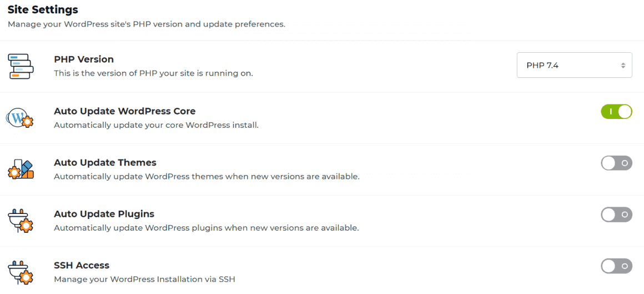
Task: Click the WordPress Core logo gear icon
Action: tap(21, 118)
